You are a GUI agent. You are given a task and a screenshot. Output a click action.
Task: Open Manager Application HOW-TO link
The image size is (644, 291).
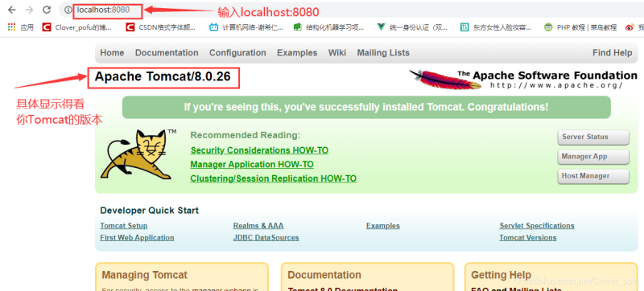[x=252, y=165]
